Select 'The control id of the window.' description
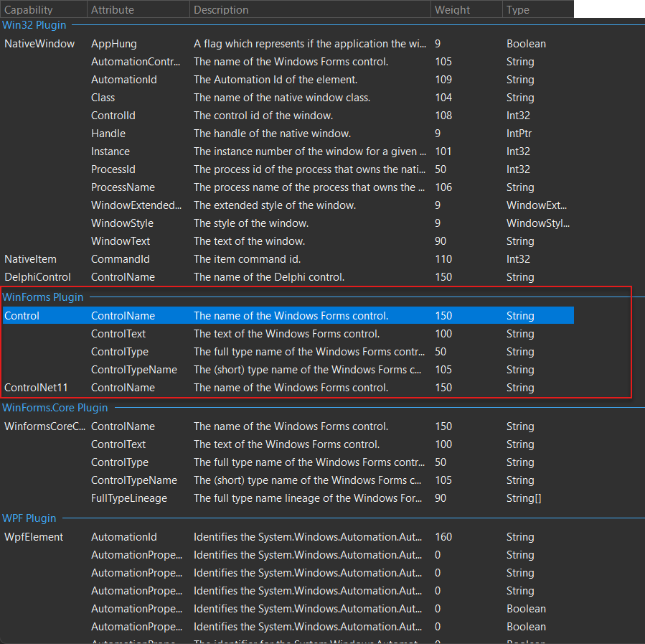 (263, 116)
